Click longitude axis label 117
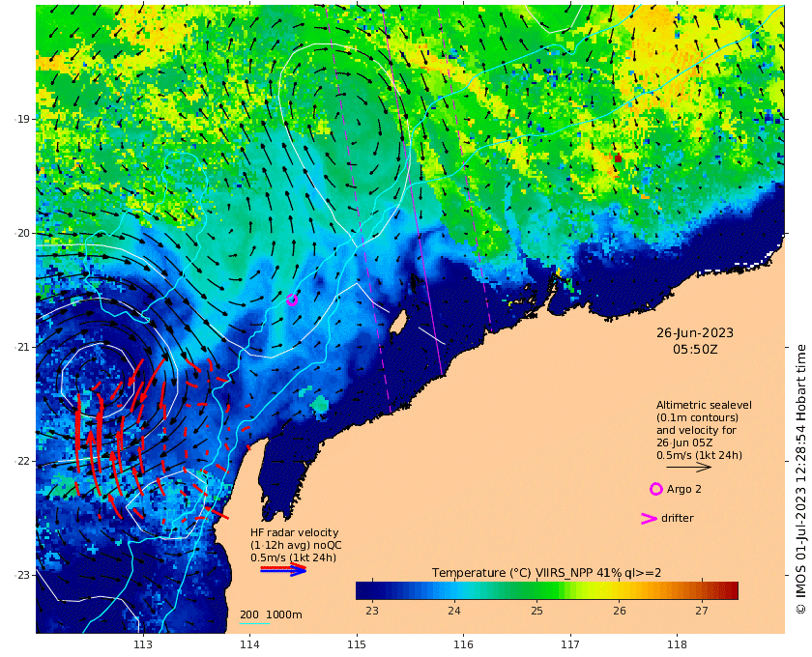 tap(570, 644)
